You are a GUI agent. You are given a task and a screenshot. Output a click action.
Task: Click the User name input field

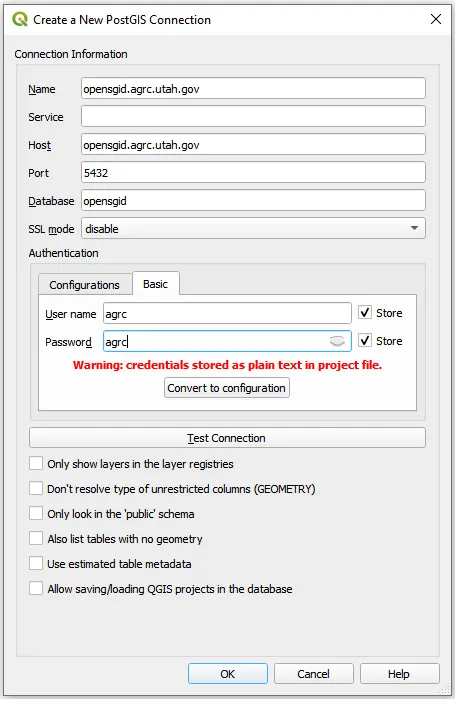[x=227, y=313]
